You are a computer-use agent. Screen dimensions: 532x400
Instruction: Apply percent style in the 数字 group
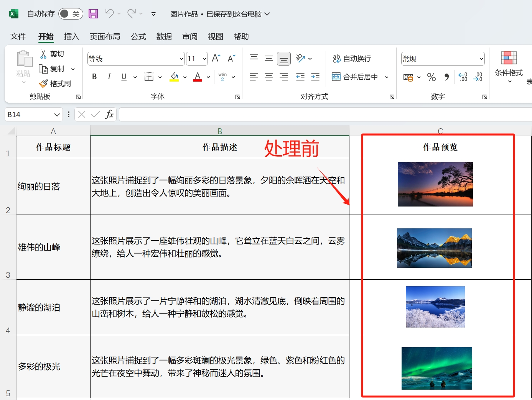tap(431, 77)
